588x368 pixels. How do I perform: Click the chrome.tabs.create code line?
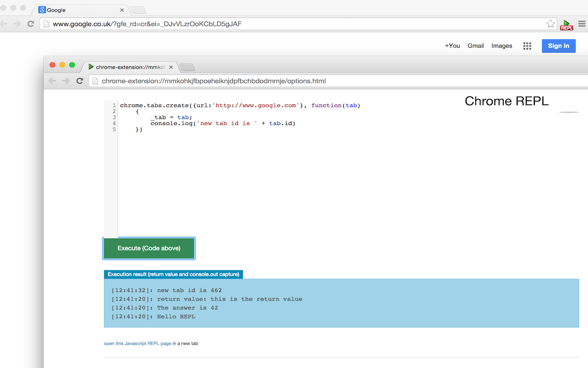pos(240,105)
